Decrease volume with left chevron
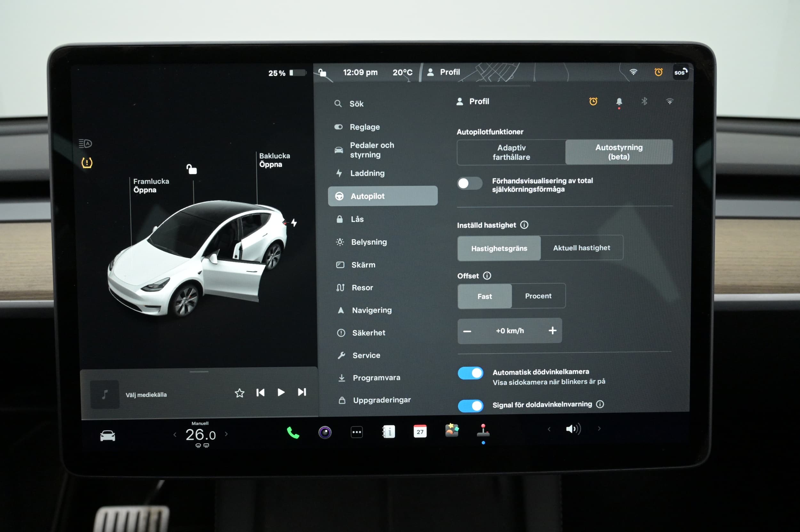This screenshot has height=532, width=800. (x=549, y=429)
